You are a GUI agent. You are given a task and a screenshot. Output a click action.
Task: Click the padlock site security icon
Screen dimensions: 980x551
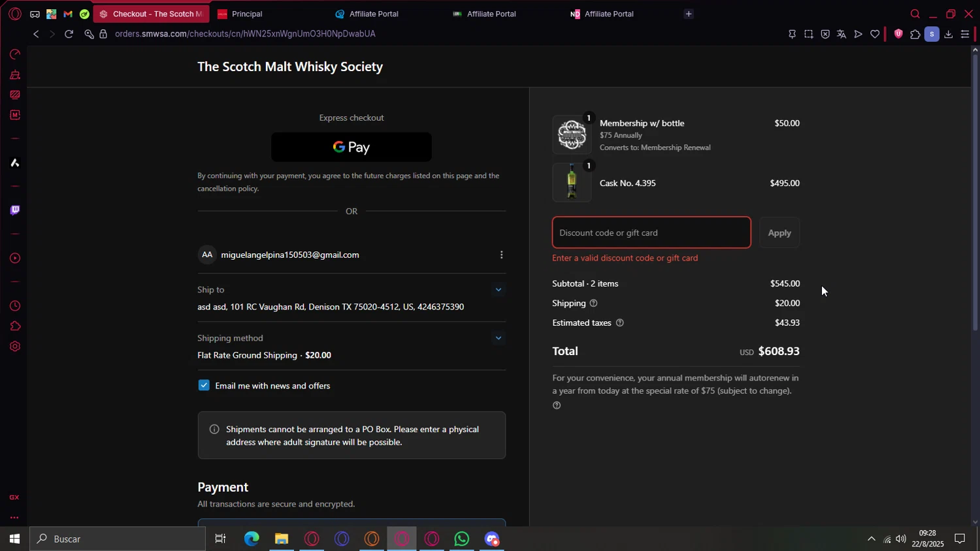tap(103, 34)
